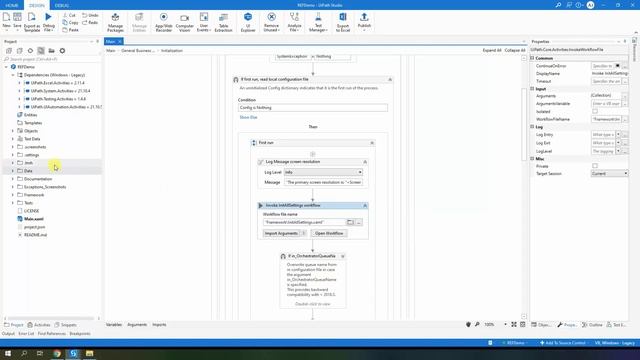Expand the Documentation folder
The height and width of the screenshot is (360, 640).
click(x=13, y=179)
